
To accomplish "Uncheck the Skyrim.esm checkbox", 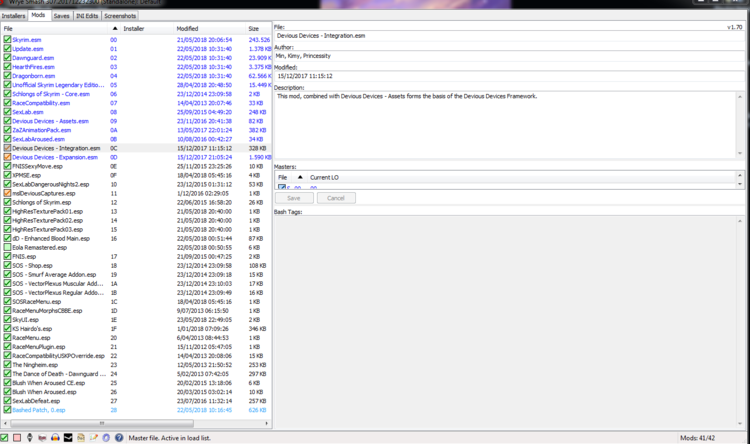I will click(7, 40).
